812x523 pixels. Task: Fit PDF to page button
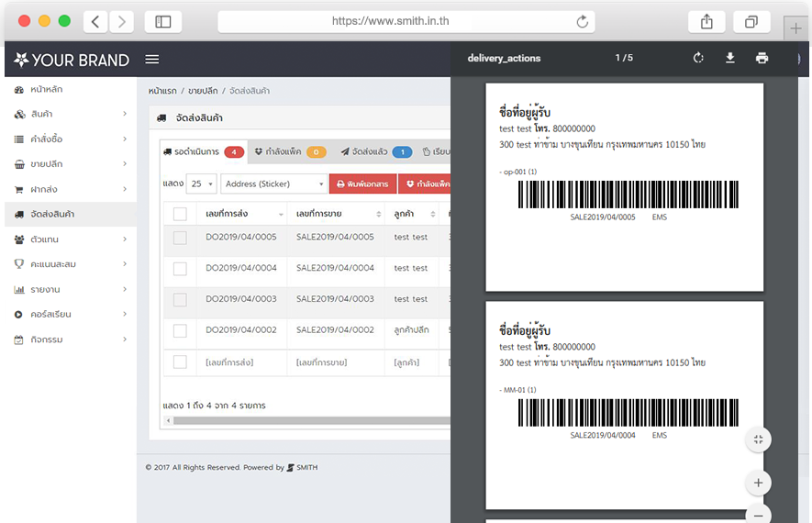[x=758, y=440]
